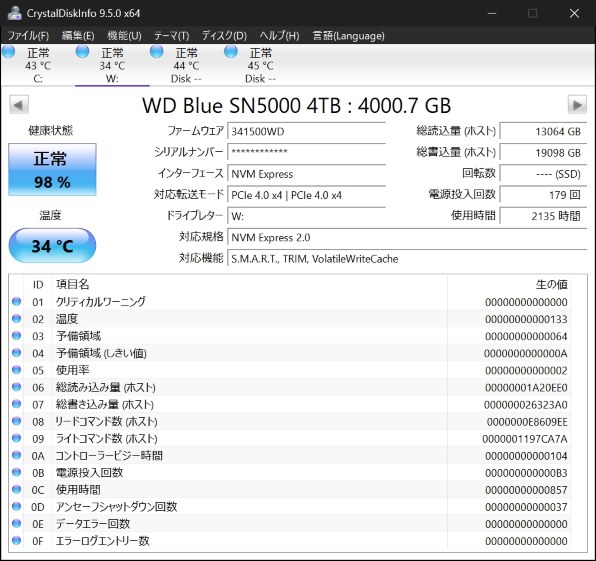Open the 編集(E) menu

78,36
